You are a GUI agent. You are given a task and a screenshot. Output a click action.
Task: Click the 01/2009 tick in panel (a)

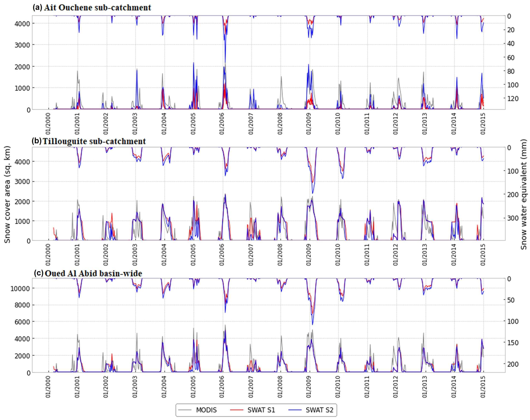pyautogui.click(x=309, y=124)
